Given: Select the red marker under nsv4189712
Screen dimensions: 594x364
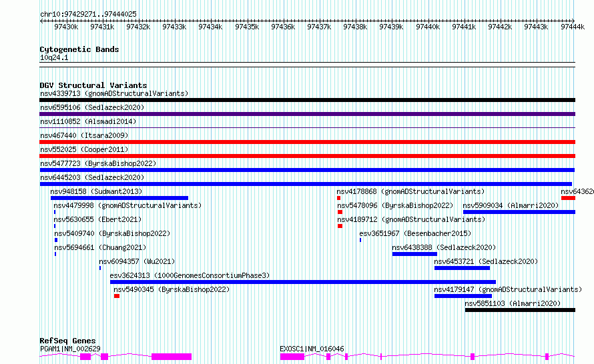Looking at the screenshot, I should (340, 226).
